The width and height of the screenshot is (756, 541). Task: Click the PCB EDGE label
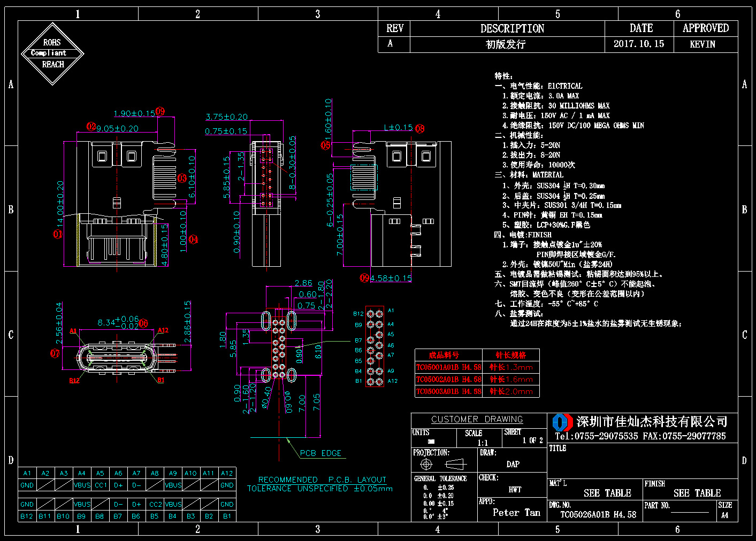(320, 453)
